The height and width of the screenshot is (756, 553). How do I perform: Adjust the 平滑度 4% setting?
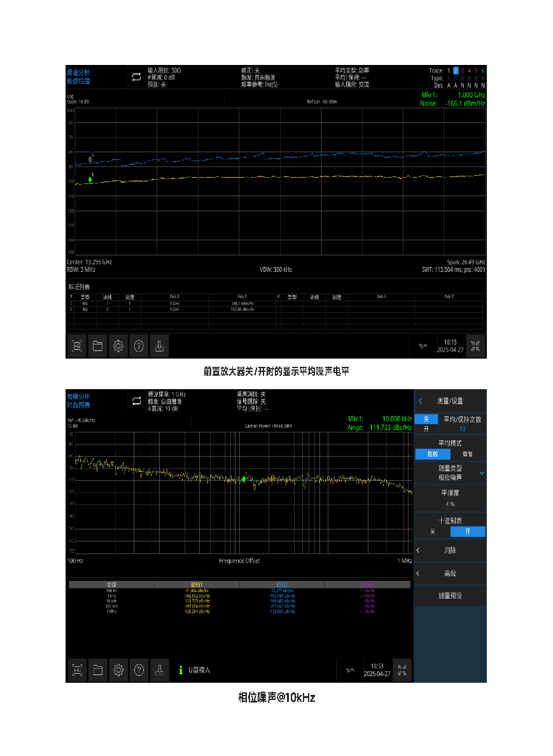pos(451,497)
